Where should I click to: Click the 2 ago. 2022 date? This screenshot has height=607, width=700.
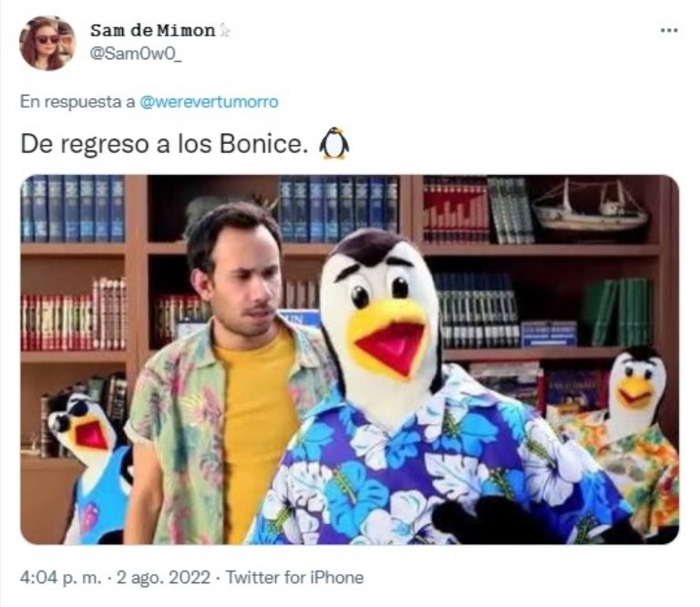(163, 578)
